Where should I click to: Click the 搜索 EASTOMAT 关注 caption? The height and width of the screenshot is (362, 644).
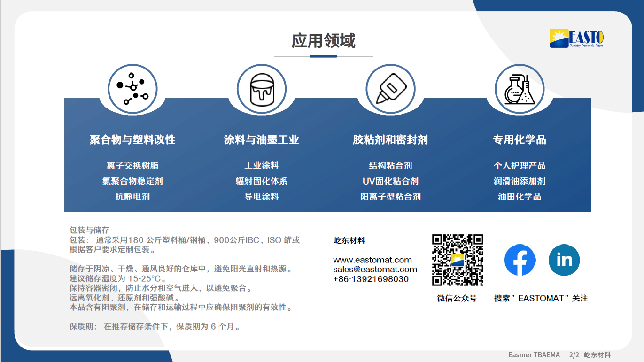[x=541, y=298]
